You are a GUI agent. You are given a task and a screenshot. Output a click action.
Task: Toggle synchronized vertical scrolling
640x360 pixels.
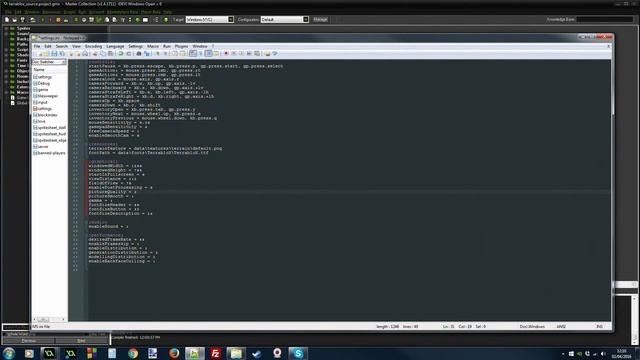(175, 53)
